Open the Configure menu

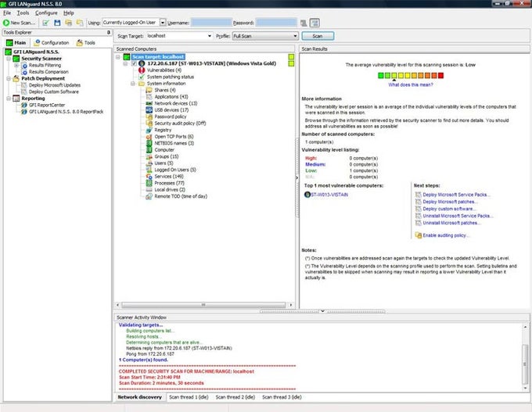46,13
